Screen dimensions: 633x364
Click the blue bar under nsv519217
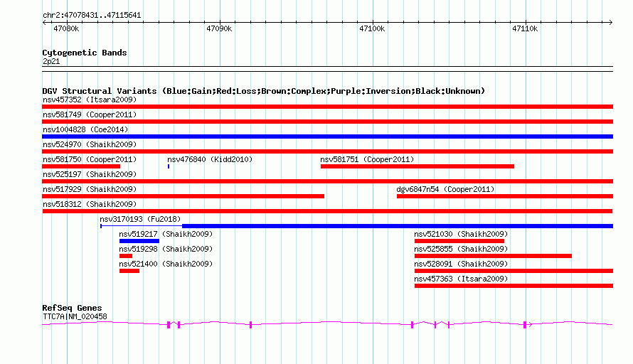139,241
